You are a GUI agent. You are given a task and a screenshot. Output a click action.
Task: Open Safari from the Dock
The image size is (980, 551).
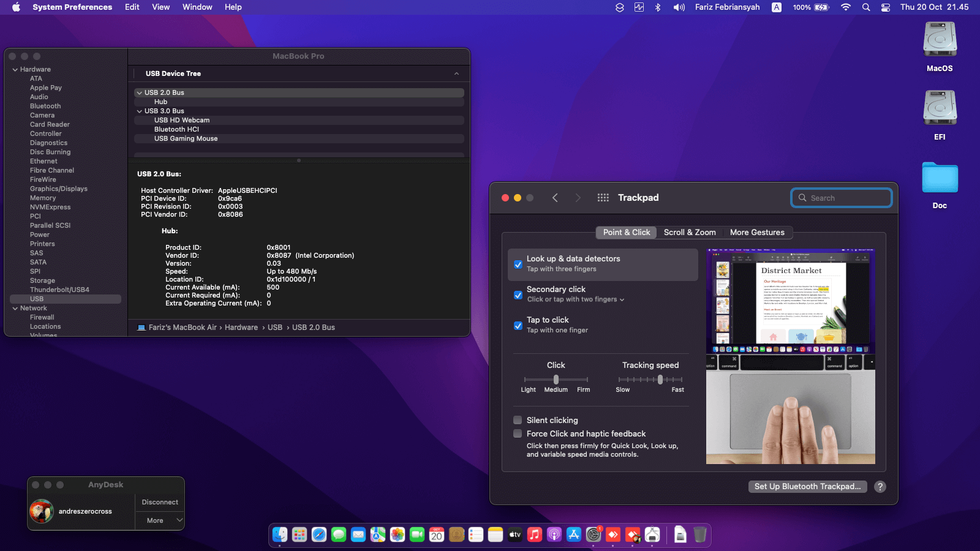coord(319,535)
